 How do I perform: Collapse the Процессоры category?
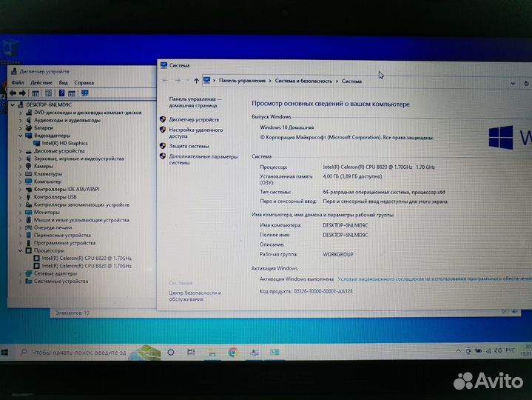(x=21, y=250)
